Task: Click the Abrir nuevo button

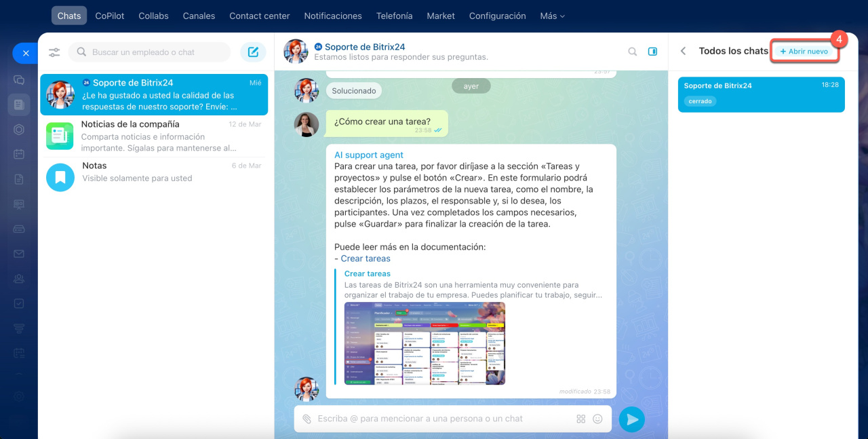Action: pos(804,52)
